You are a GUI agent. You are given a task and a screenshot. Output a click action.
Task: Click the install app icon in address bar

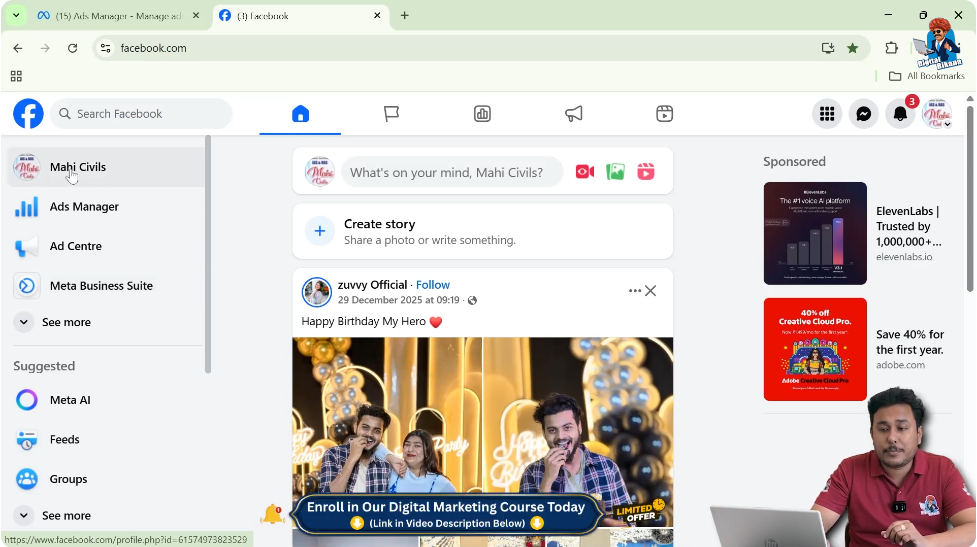(827, 48)
